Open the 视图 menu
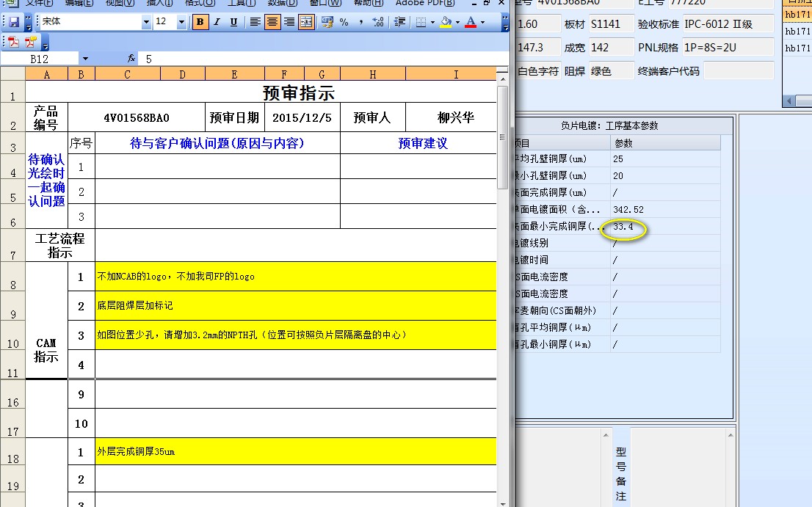This screenshot has width=812, height=507. click(x=120, y=3)
